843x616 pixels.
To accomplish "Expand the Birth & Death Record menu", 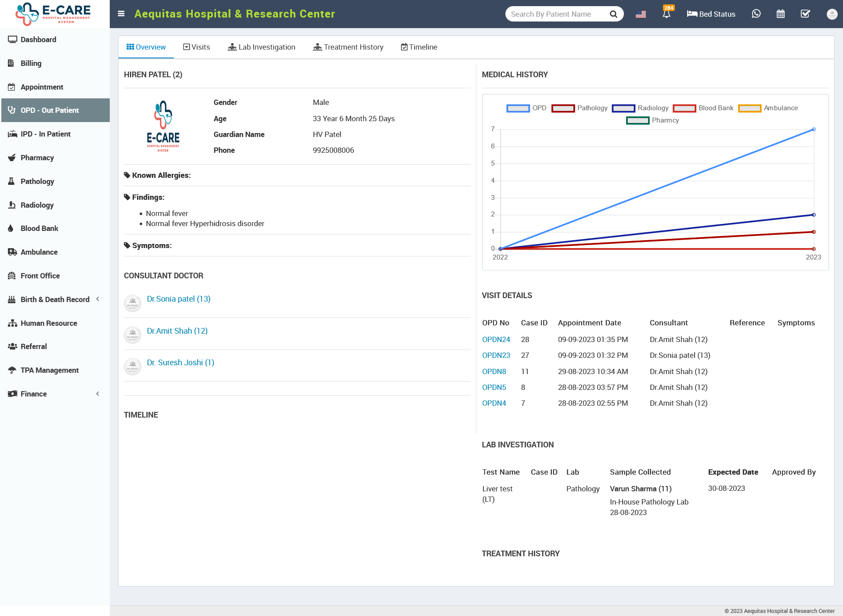I will (x=54, y=299).
